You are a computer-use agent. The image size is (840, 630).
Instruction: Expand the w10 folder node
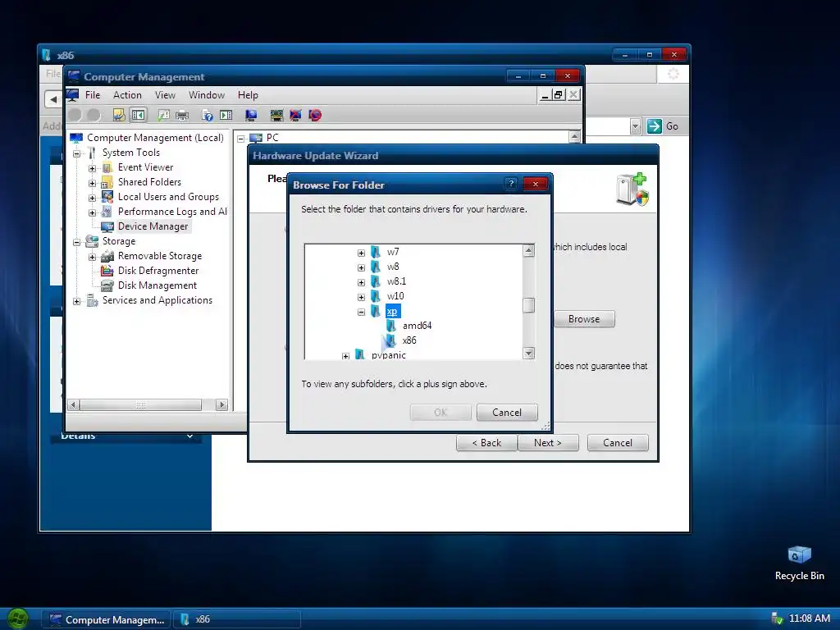click(x=361, y=296)
